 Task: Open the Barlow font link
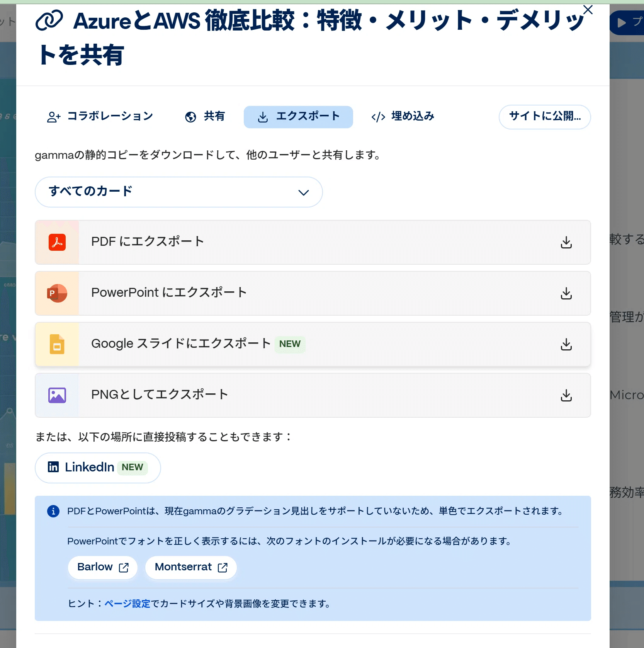click(103, 567)
